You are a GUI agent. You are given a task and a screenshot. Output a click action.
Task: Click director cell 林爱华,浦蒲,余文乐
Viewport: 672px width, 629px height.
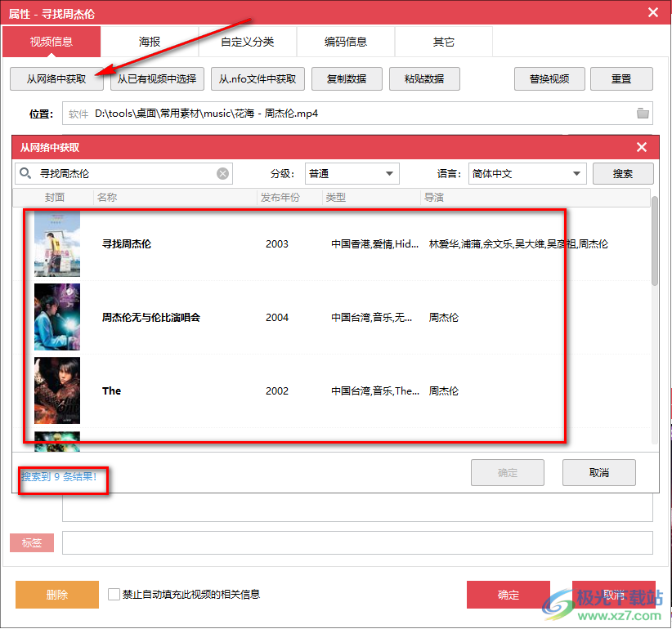coord(518,244)
